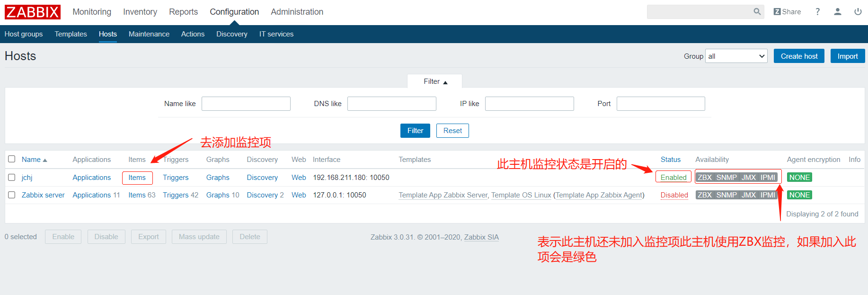Click JMX badge for Zabbix server
Screen dimensions: 868x295
(x=748, y=195)
